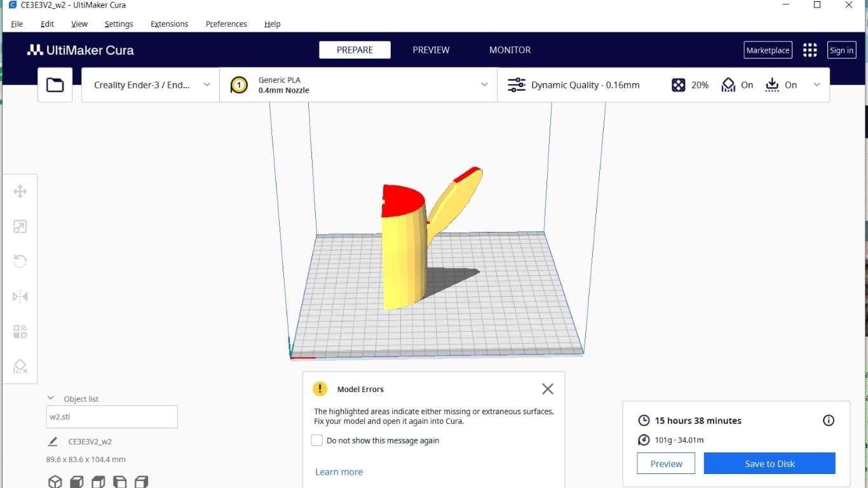Open the View menu
The image size is (868, 488).
tap(79, 24)
